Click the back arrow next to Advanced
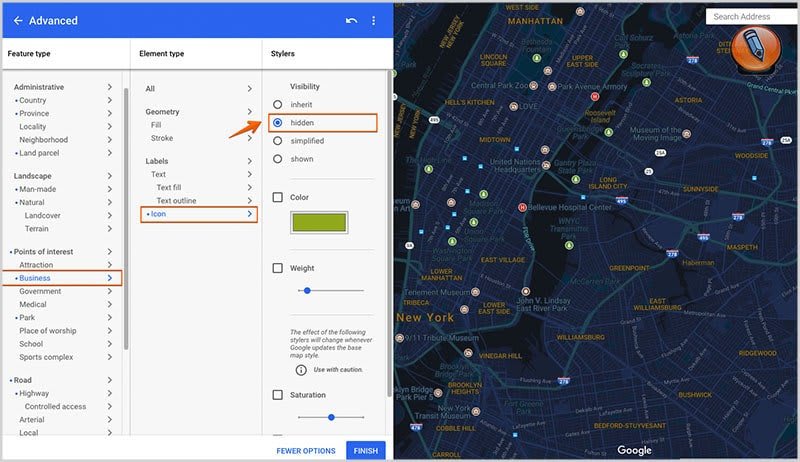This screenshot has width=800, height=462. [18, 20]
